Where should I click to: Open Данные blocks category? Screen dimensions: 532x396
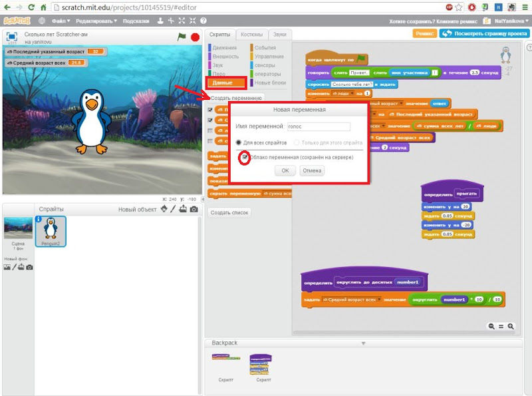click(226, 83)
